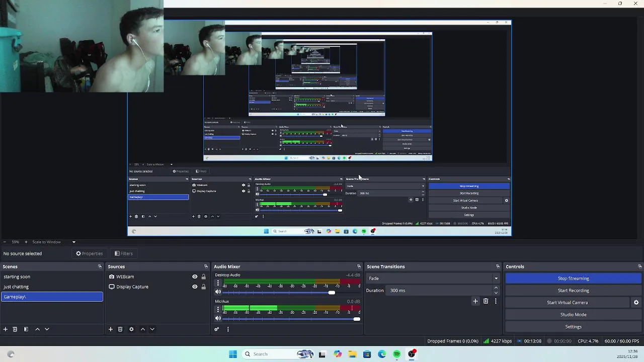
Task: Move scene down arrow in Scenes dock
Action: [x=47, y=329]
